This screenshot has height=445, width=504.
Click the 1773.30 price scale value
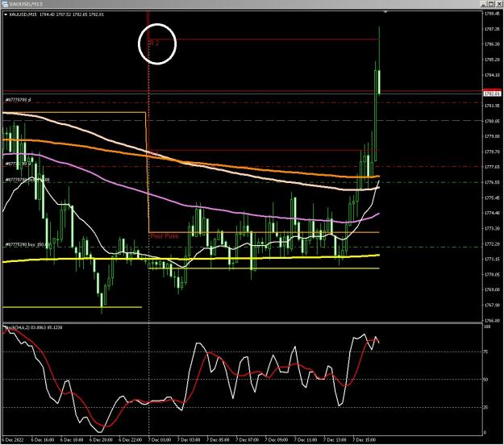pos(492,228)
